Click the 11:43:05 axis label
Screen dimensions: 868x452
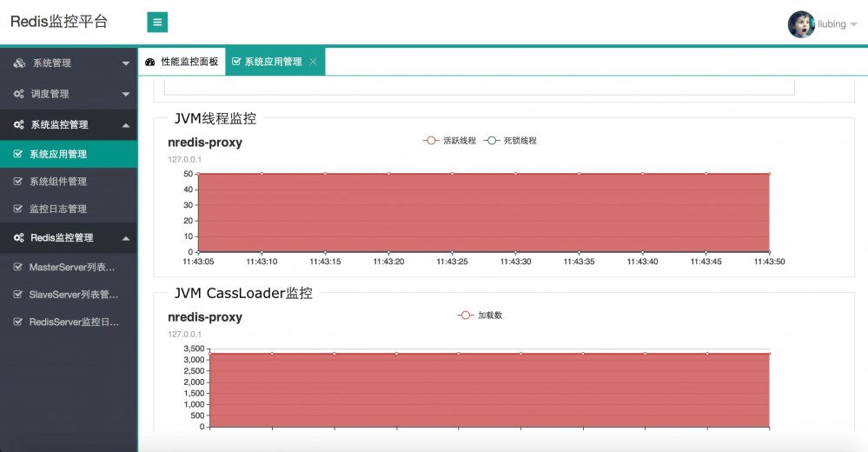[x=198, y=262]
